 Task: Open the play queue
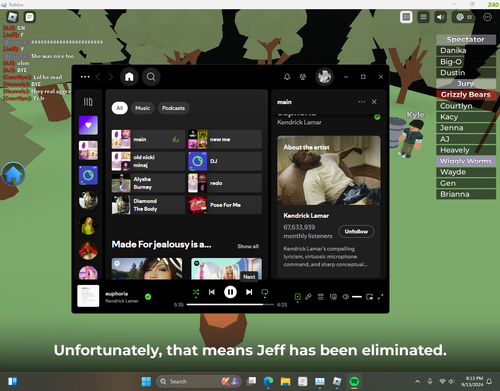point(321,297)
